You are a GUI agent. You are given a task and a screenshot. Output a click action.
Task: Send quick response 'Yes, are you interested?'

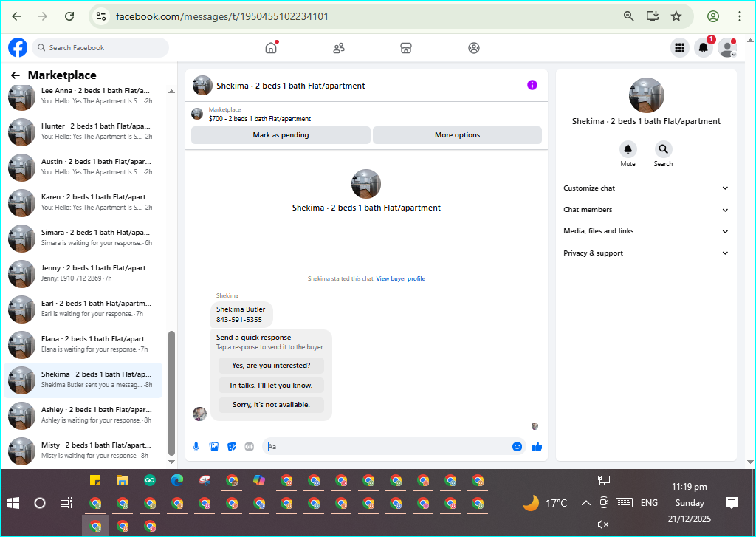click(x=272, y=365)
